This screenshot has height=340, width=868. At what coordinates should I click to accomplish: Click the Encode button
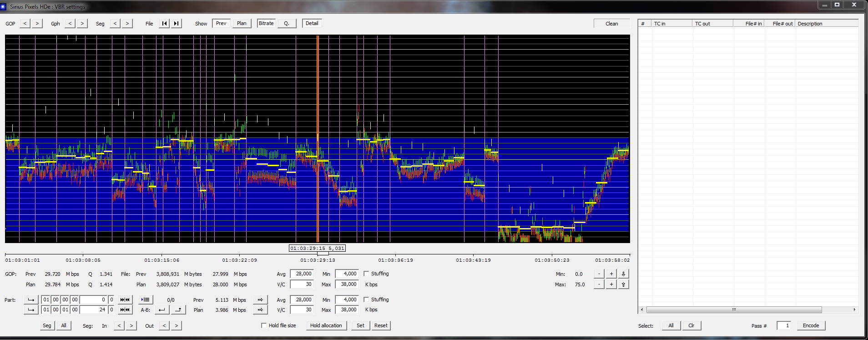click(811, 326)
